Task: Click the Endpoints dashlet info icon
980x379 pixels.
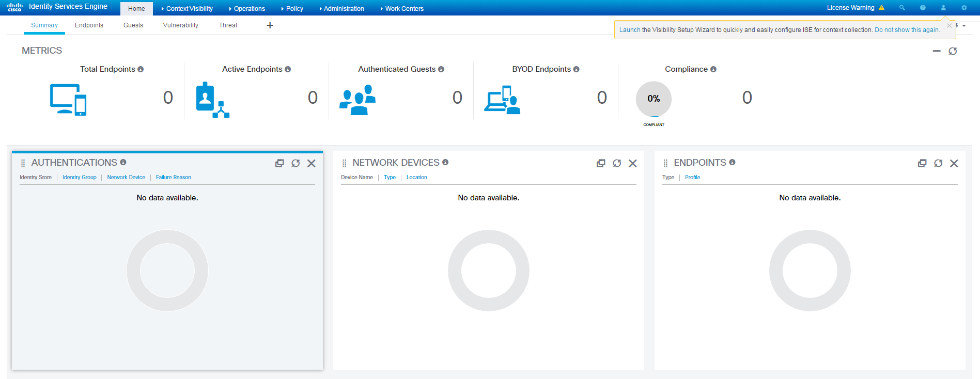Action: [732, 162]
